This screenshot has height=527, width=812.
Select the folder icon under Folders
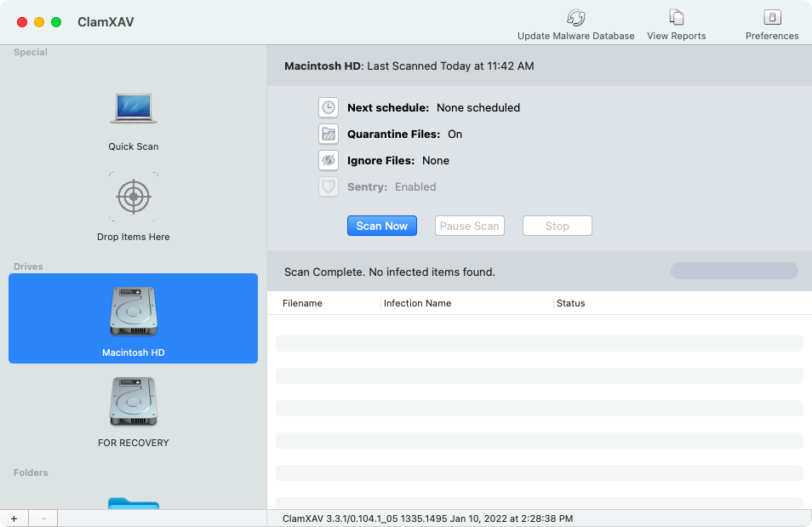coord(134,503)
